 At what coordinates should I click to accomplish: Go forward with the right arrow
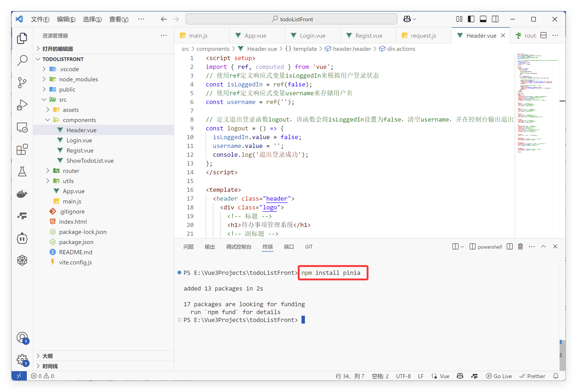coord(176,19)
